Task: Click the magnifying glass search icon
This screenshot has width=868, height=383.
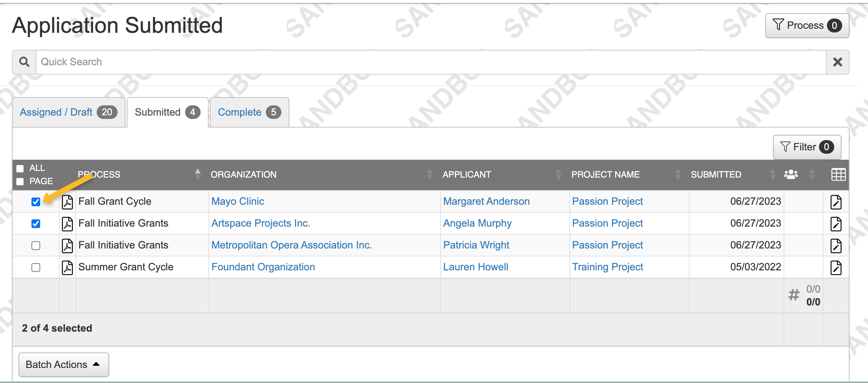Action: 24,62
